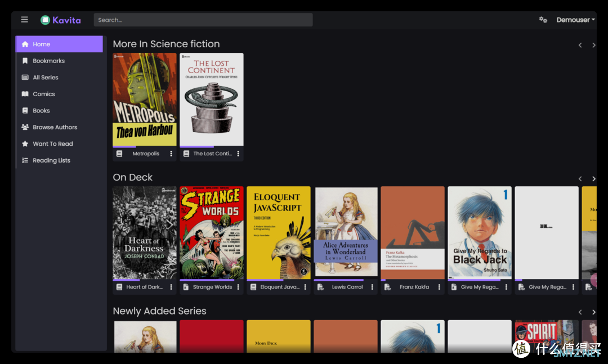This screenshot has height=364, width=608.
Task: Go to Home in sidebar
Action: pos(59,44)
